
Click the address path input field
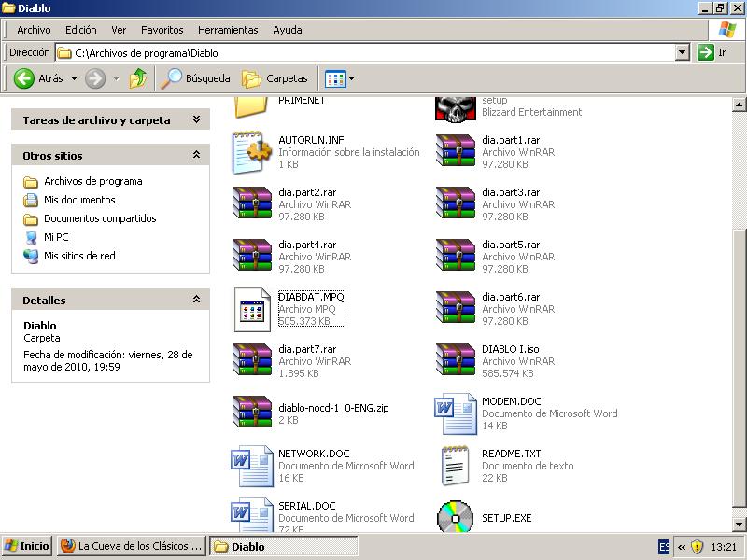(x=365, y=53)
